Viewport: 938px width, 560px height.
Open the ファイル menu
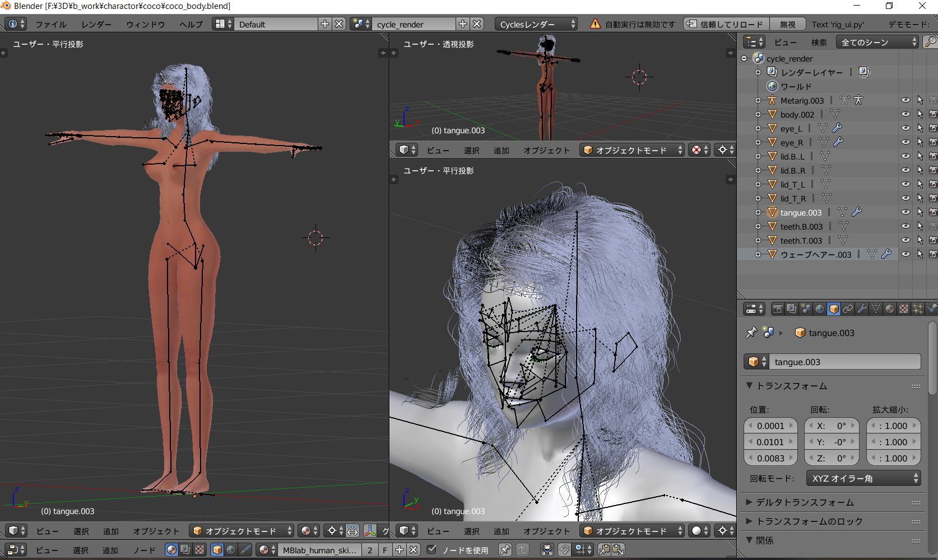tap(51, 24)
